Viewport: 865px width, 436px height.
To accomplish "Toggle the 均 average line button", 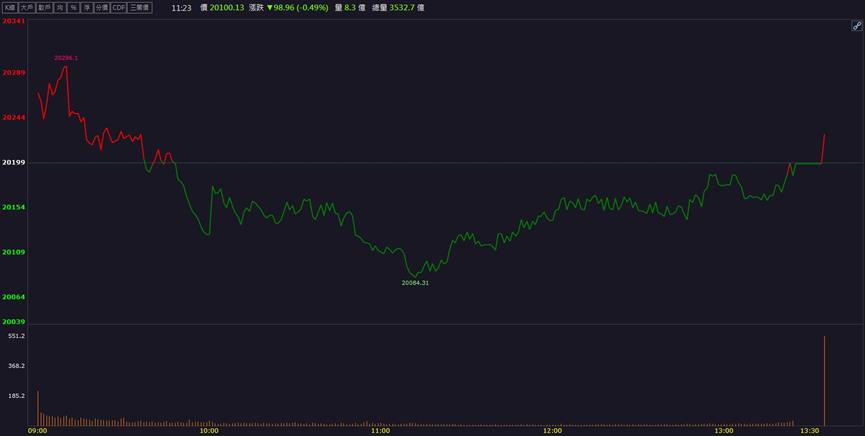I will pos(60,8).
